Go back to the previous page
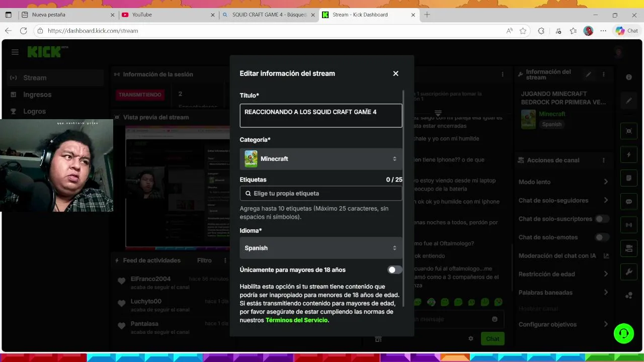The image size is (644, 362). pyautogui.click(x=8, y=31)
